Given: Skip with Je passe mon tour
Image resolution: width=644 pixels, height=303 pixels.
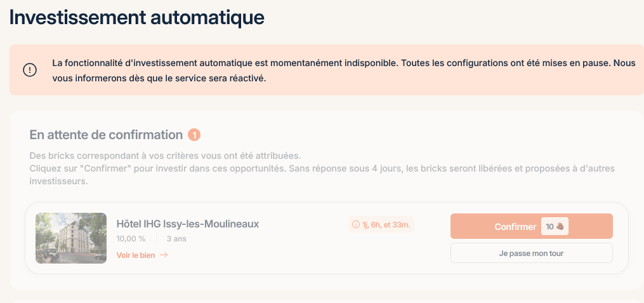Looking at the screenshot, I should pos(531,253).
